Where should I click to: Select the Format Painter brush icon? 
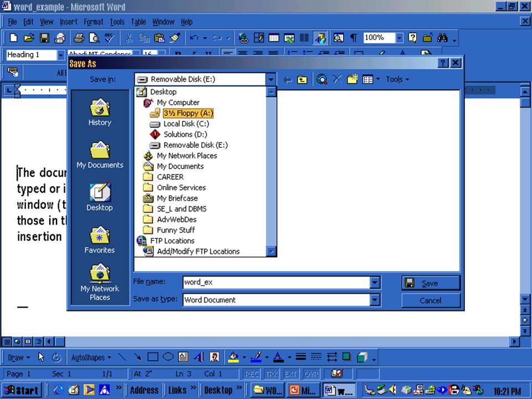click(x=175, y=38)
